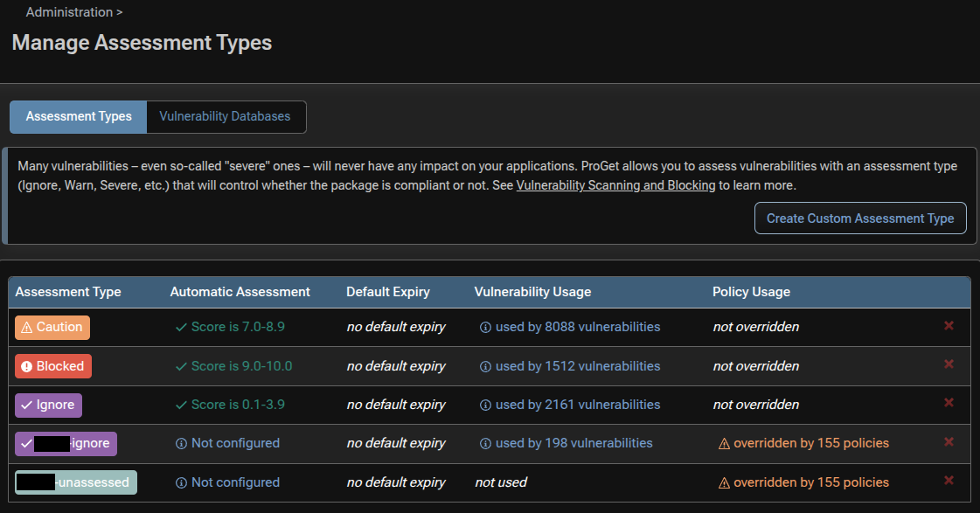980x513 pixels.
Task: Open Vulnerability Scanning and Blocking link
Action: tap(615, 185)
